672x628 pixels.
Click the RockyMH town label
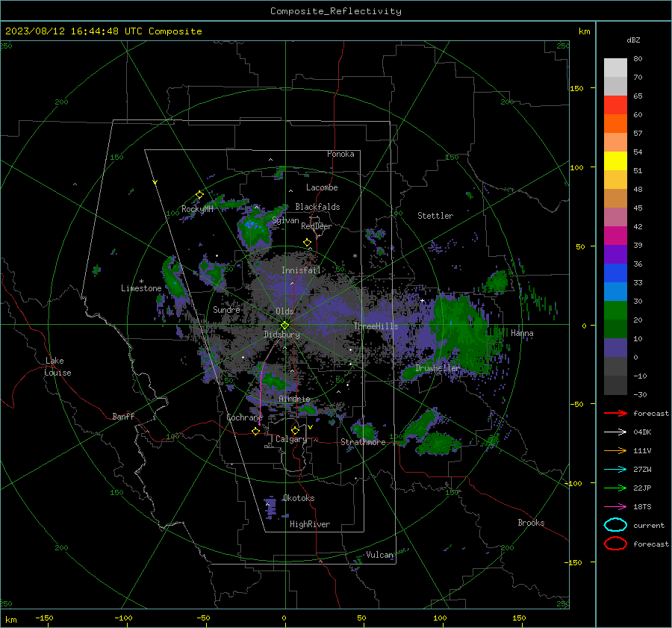tap(197, 209)
